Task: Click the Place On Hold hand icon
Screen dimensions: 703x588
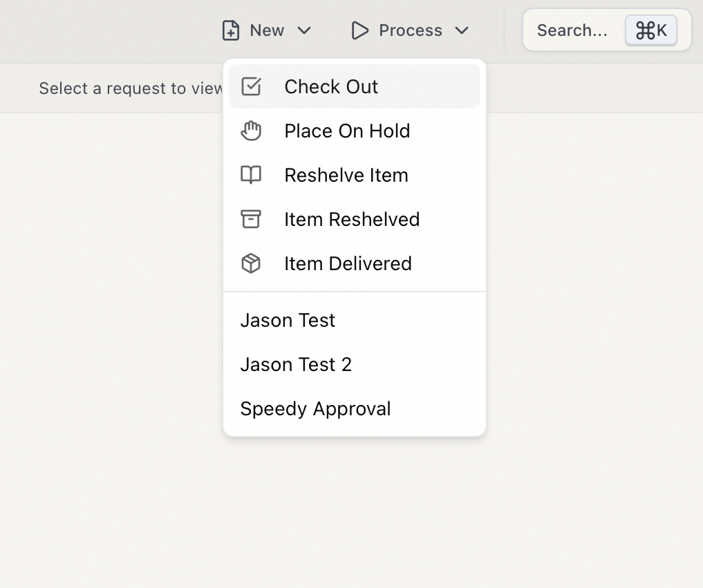Action: tap(251, 131)
